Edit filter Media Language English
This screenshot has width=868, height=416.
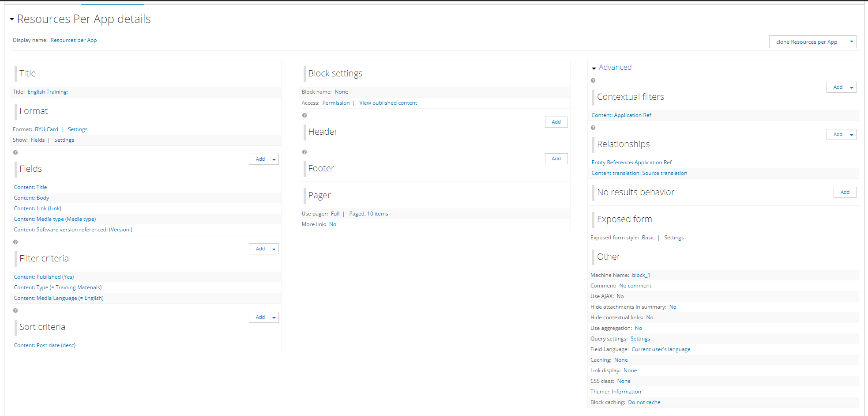59,298
